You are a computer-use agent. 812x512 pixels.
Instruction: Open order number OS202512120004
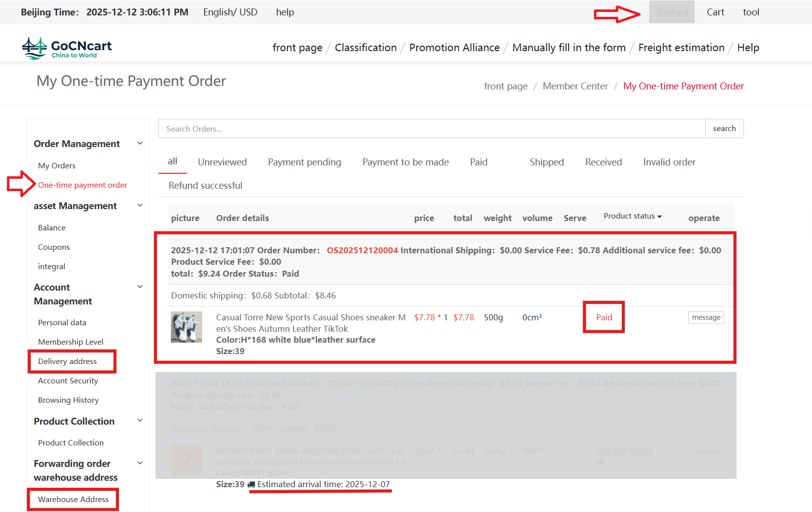pyautogui.click(x=362, y=250)
